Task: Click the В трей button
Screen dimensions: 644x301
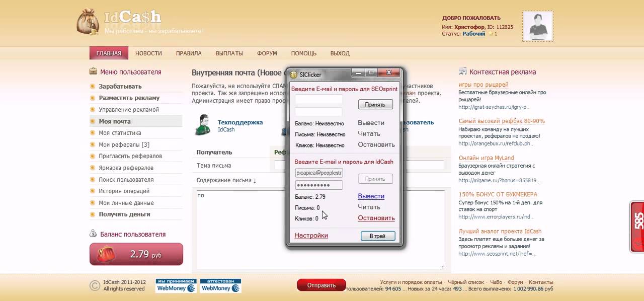Action: point(378,236)
